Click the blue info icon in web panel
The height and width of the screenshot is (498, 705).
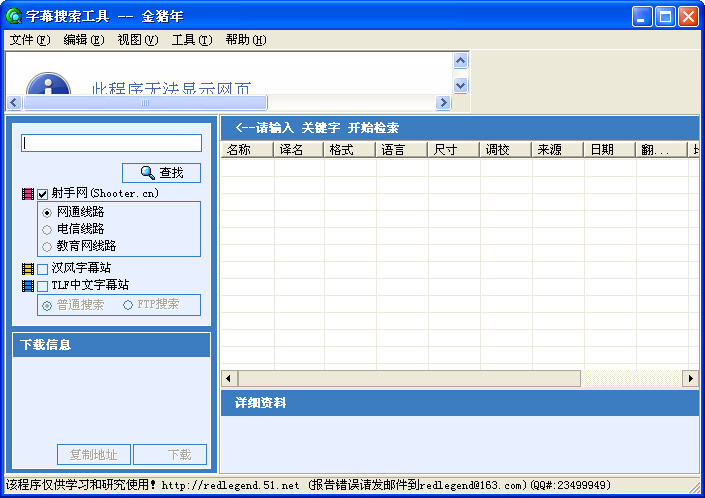click(x=47, y=85)
